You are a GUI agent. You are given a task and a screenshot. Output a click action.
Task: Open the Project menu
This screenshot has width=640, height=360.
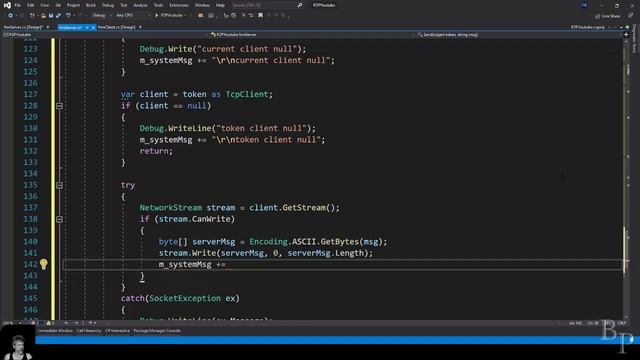73,5
